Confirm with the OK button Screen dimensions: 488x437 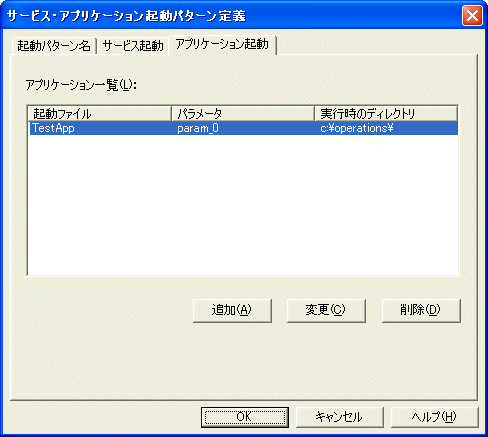click(245, 417)
